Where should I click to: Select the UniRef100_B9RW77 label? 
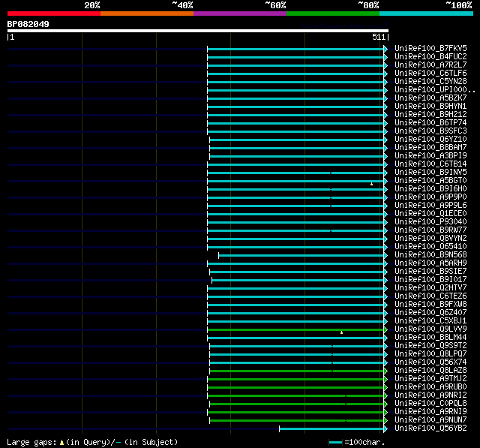click(x=430, y=230)
